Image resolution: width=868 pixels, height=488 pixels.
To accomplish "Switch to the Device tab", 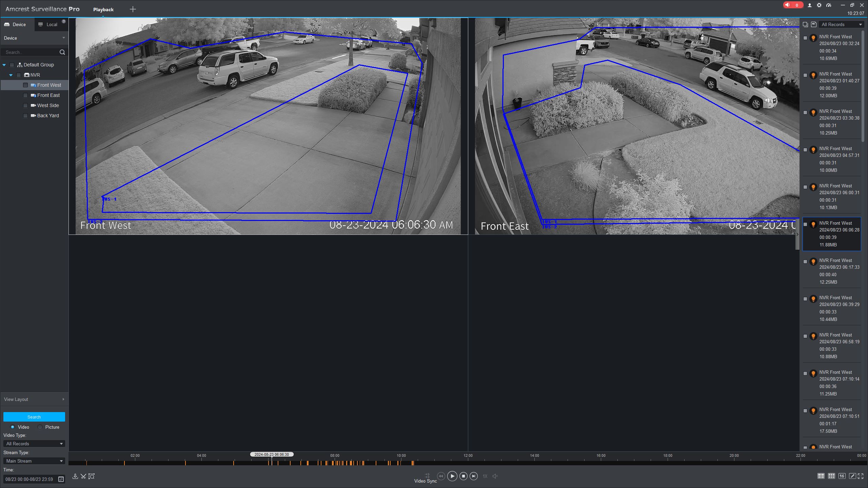I will [17, 24].
